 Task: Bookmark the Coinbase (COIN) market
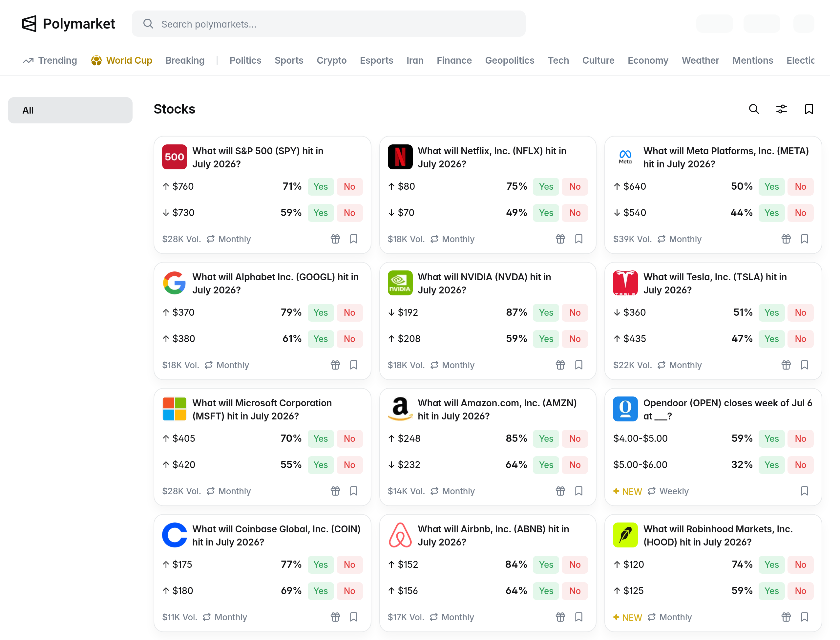click(354, 617)
